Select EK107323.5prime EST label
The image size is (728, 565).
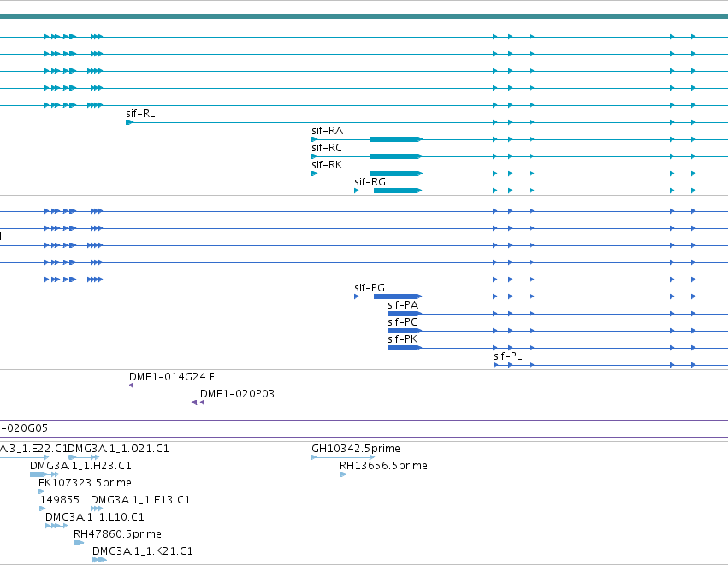85,483
